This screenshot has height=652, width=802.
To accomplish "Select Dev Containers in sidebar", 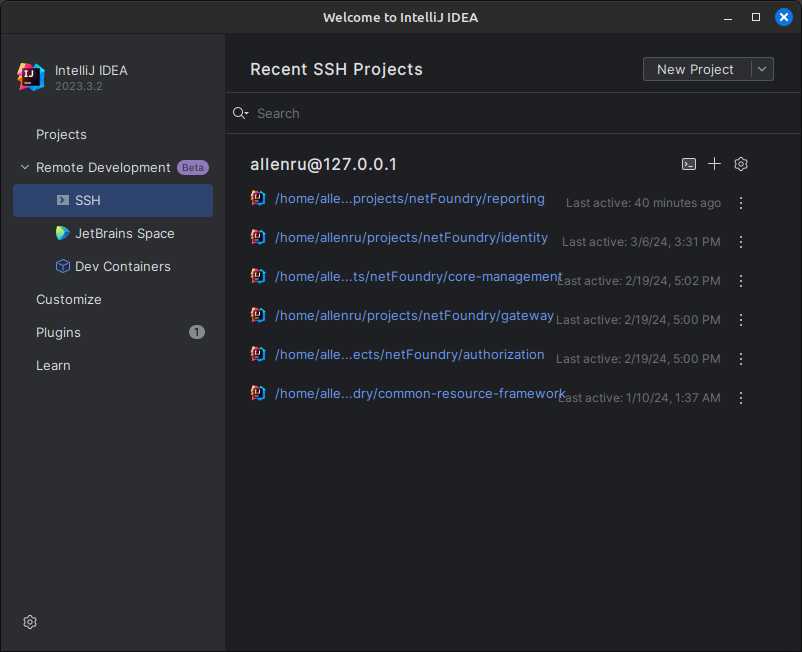I will click(x=122, y=266).
